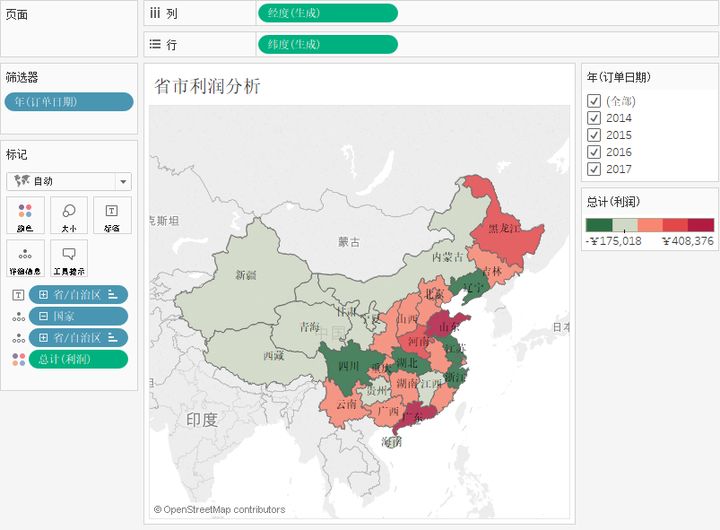Open the 工具提示 (Tooltip) marks card
This screenshot has height=530, width=720.
(69, 258)
